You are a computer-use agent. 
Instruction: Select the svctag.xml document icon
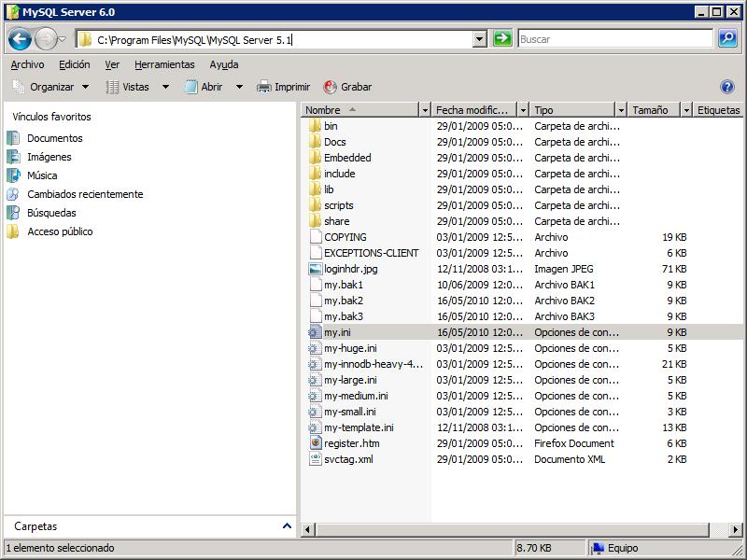(x=316, y=459)
